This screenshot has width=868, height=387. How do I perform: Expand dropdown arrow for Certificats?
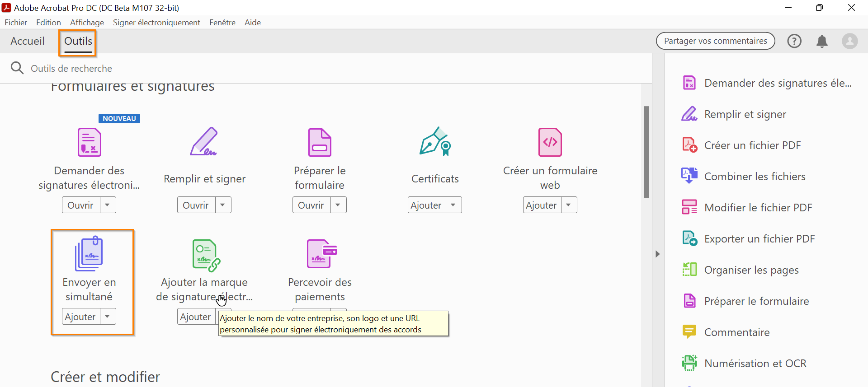pos(453,205)
